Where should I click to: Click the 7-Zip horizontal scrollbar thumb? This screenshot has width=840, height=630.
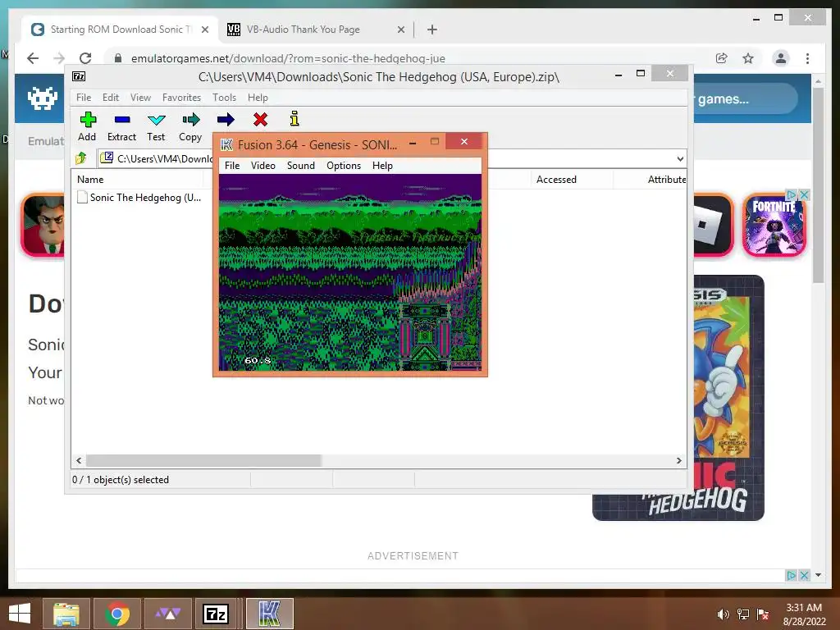[x=203, y=461]
